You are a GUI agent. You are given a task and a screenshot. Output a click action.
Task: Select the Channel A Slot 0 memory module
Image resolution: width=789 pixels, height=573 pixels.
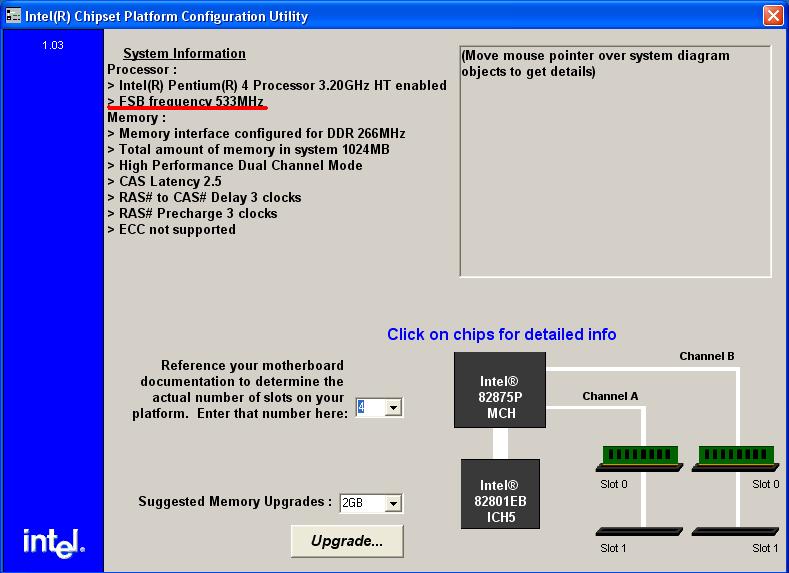[639, 458]
